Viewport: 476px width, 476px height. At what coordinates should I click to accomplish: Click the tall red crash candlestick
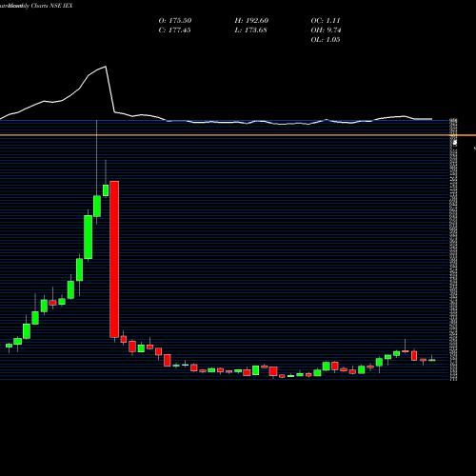(x=114, y=259)
